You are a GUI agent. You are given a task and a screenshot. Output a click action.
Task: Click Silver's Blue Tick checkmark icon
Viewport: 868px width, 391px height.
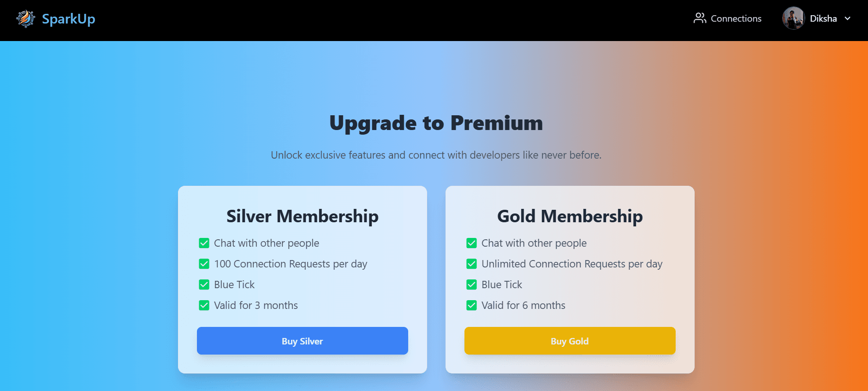[204, 284]
